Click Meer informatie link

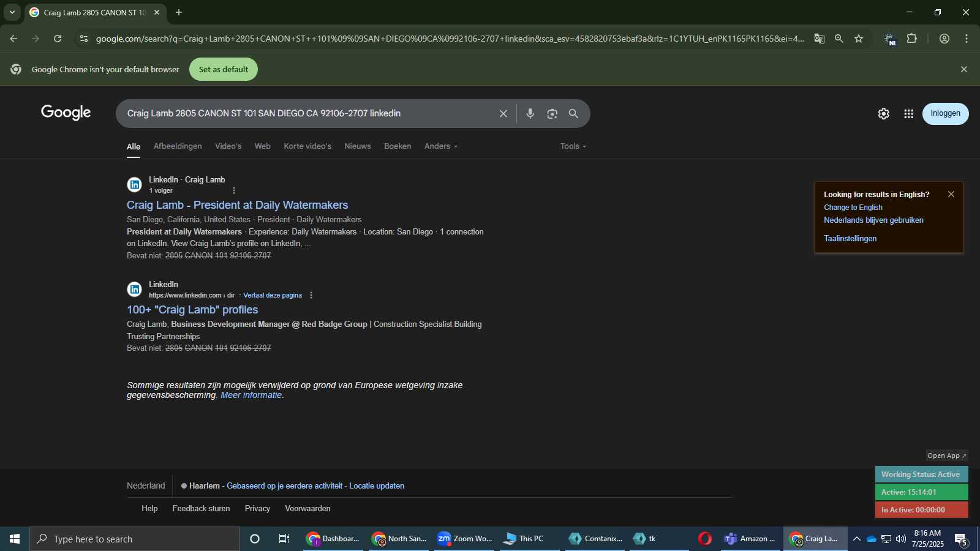pyautogui.click(x=251, y=395)
